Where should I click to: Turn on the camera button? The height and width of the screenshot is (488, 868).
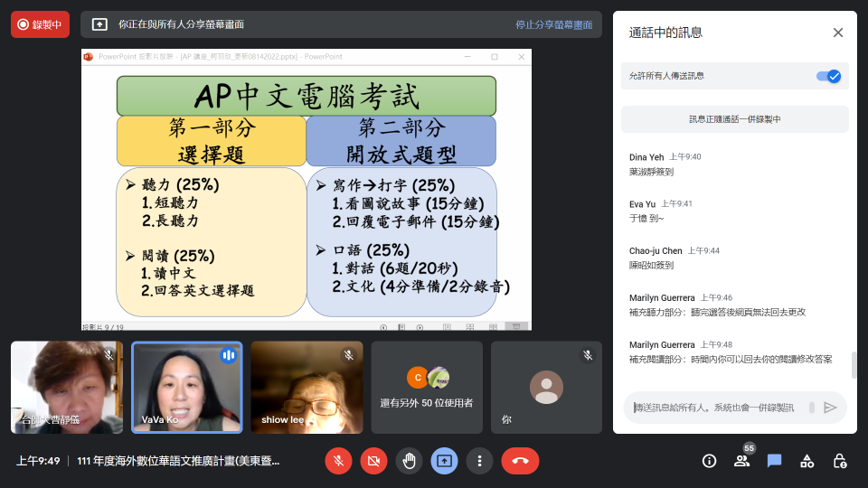pos(373,461)
